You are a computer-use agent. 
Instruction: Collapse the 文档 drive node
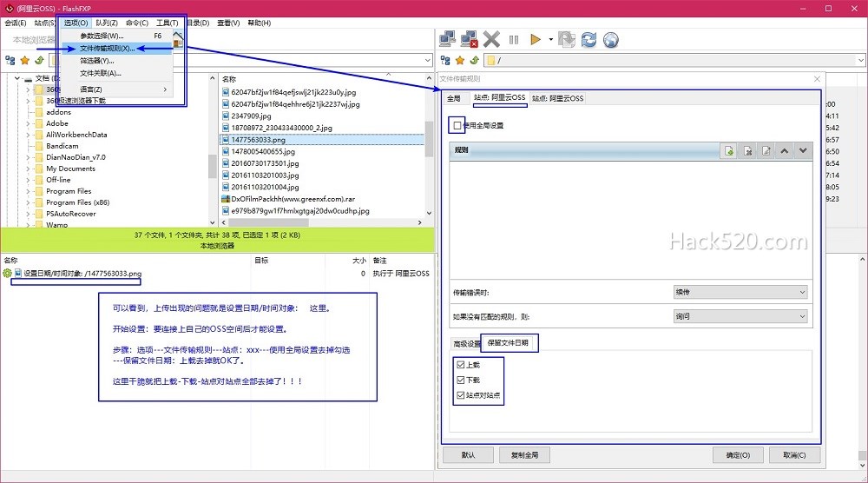point(17,79)
